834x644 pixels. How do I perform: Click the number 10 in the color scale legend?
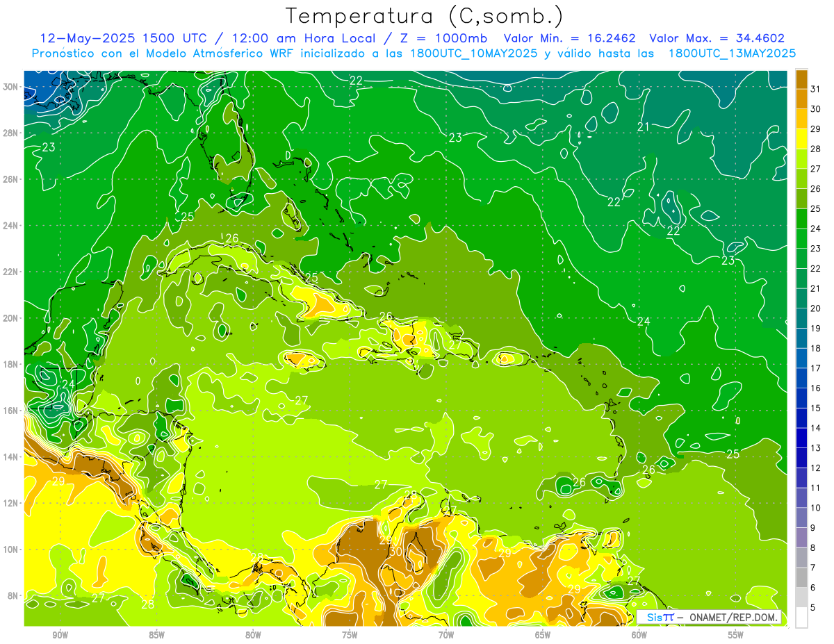pos(816,508)
